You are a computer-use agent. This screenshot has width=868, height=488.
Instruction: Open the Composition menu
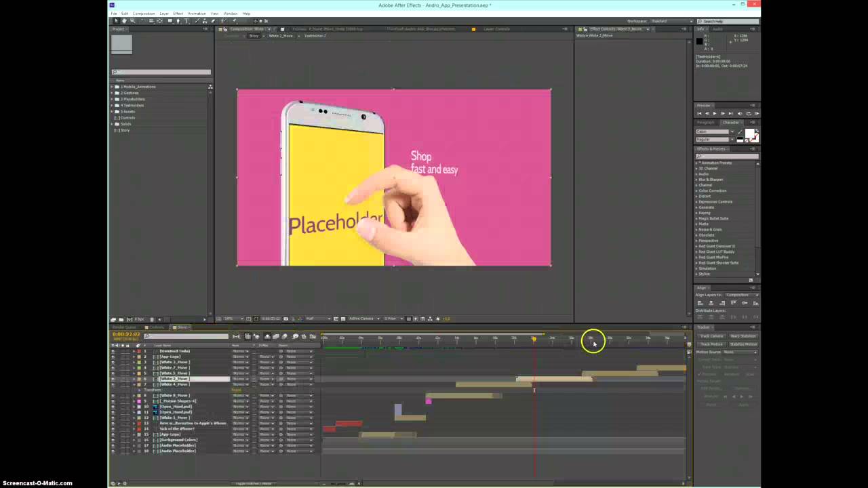[144, 14]
